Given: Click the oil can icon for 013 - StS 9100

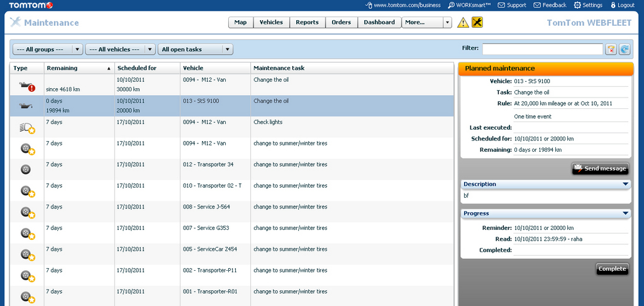Looking at the screenshot, I should click(x=26, y=106).
